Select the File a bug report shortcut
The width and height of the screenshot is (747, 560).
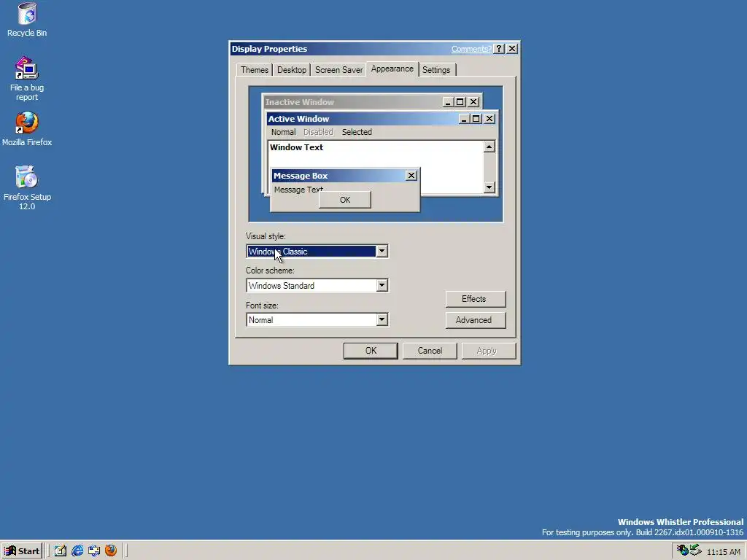[x=27, y=79]
